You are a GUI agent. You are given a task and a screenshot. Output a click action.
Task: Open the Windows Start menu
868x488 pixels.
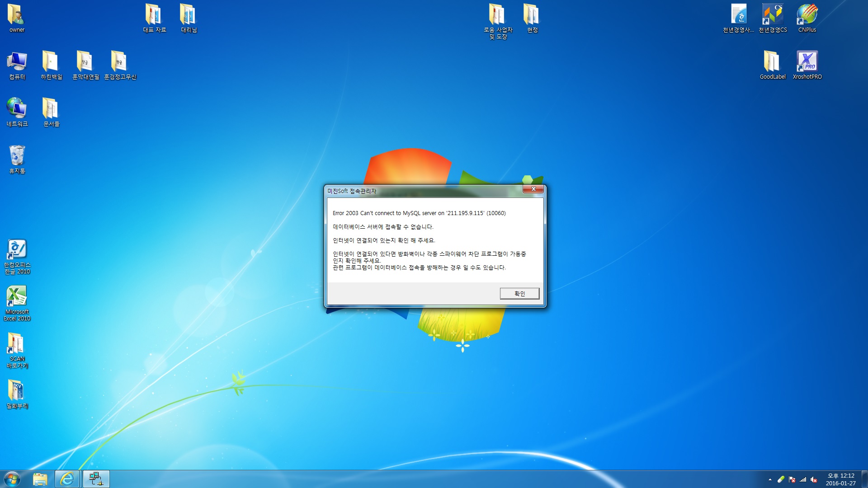point(12,479)
